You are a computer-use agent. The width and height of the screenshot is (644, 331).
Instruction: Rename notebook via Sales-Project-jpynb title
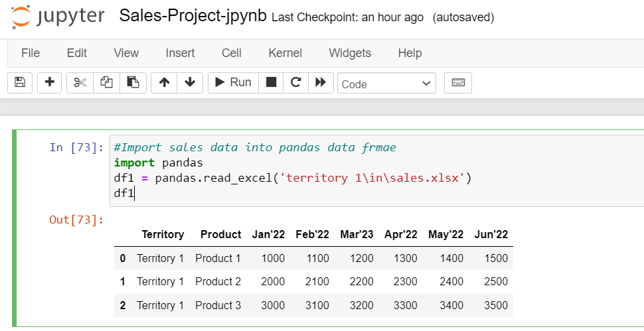click(194, 17)
